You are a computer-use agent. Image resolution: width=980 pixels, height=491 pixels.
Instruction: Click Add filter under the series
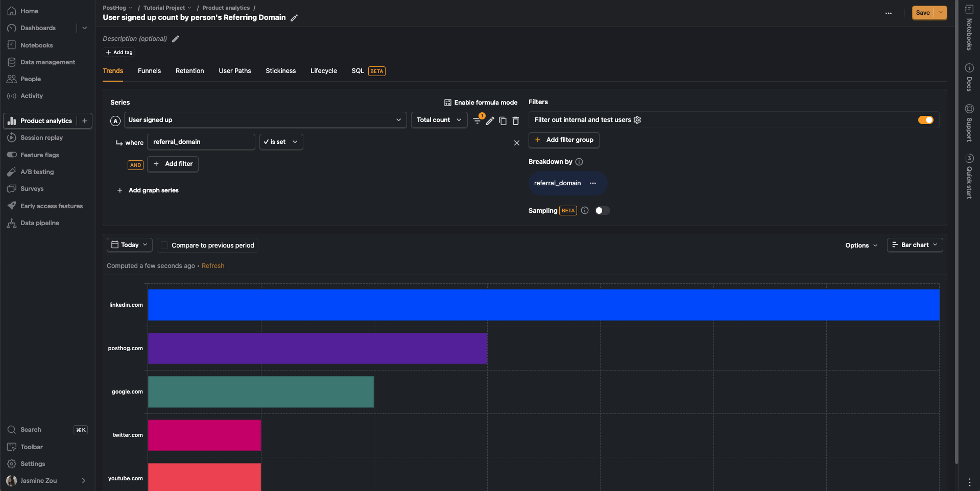(x=173, y=164)
